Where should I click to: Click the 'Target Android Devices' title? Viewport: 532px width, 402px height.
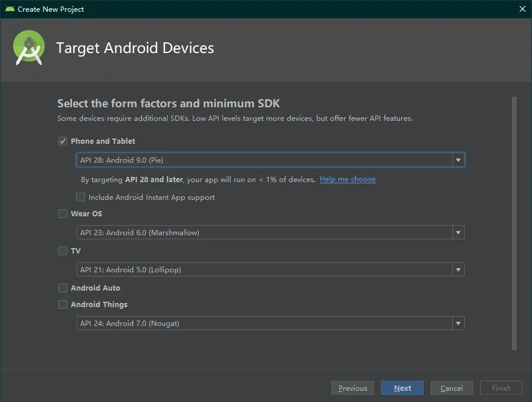click(135, 48)
